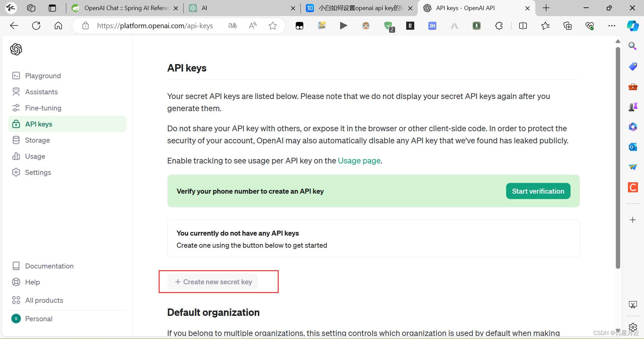Open Usage in the sidebar
This screenshot has height=339, width=644.
pos(67,156)
